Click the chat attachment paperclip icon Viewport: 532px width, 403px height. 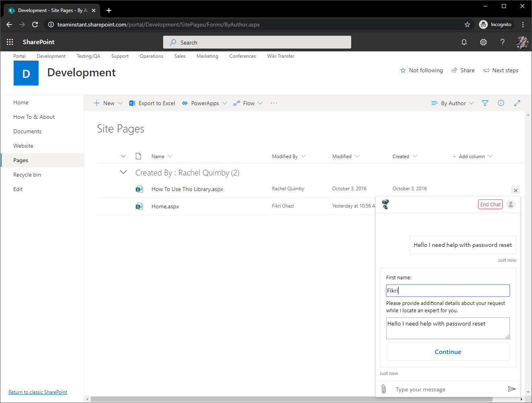(x=384, y=389)
